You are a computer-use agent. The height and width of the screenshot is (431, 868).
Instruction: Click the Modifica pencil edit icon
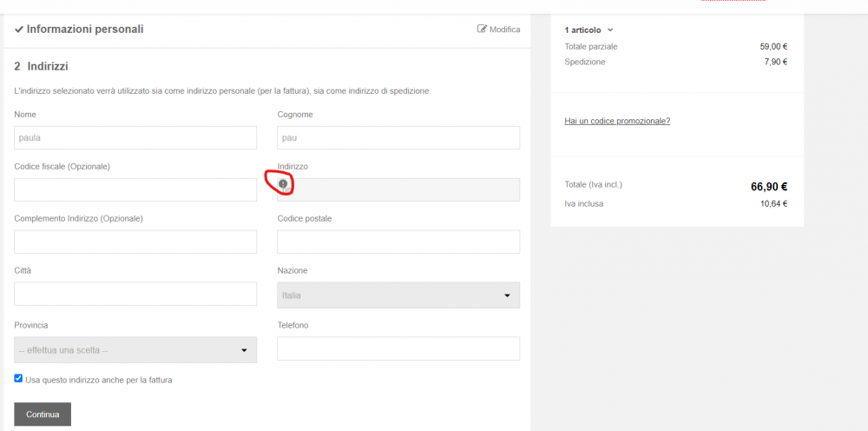pos(482,29)
